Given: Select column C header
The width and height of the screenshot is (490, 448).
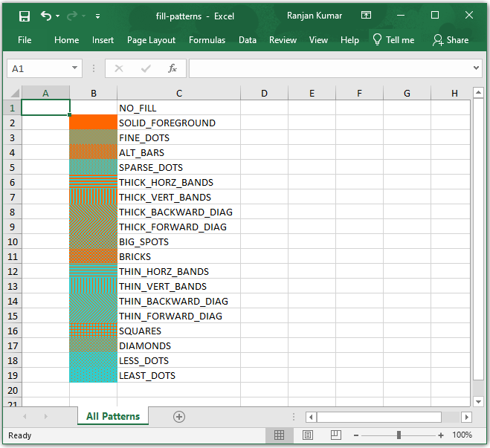Looking at the screenshot, I should pos(178,93).
